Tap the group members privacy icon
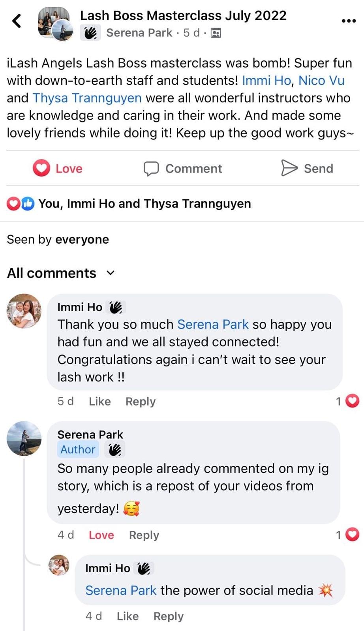 216,33
